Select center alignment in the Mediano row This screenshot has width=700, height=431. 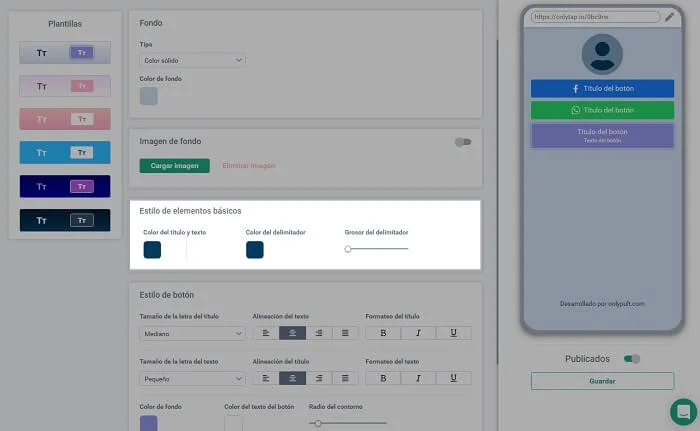click(x=292, y=333)
